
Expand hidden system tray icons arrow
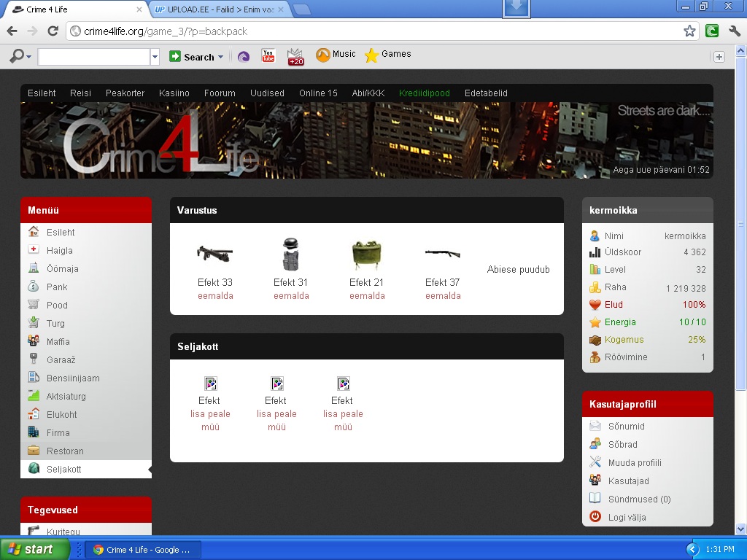click(692, 550)
